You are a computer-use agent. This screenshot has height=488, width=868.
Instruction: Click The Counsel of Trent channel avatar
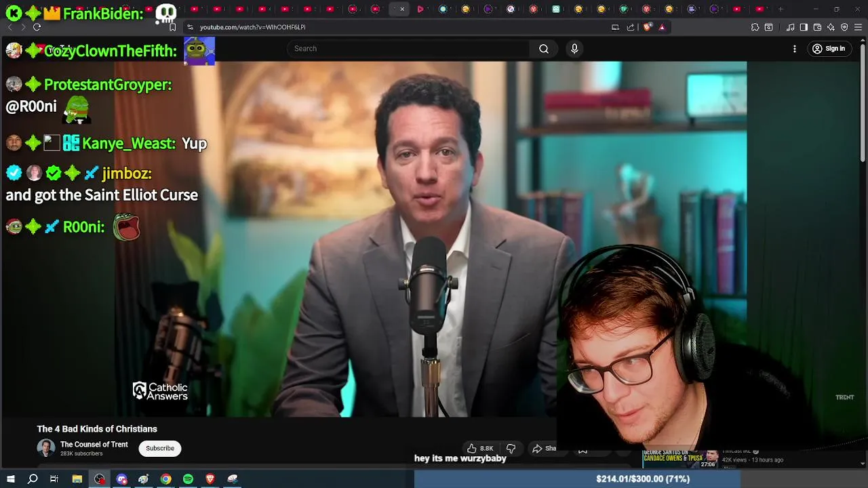click(x=45, y=448)
